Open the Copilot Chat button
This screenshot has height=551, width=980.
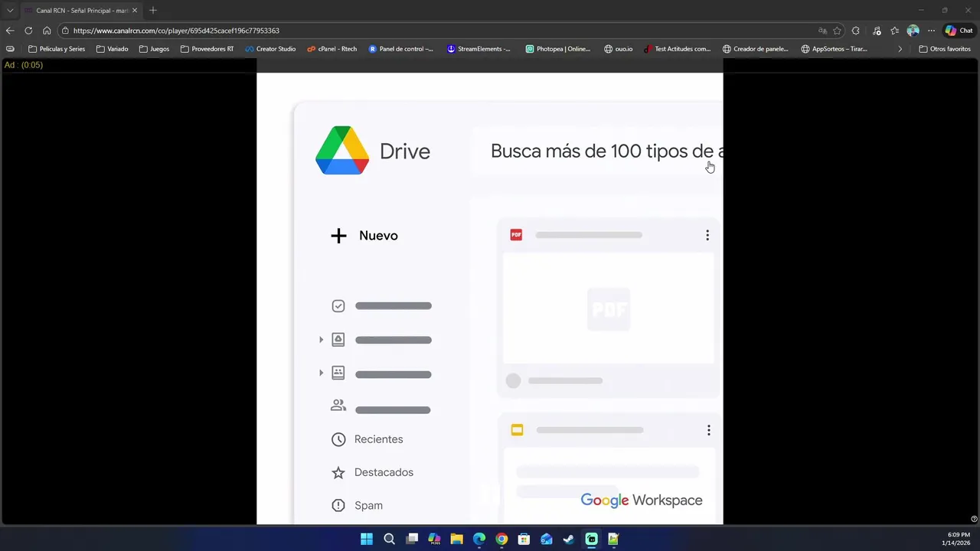coord(959,31)
